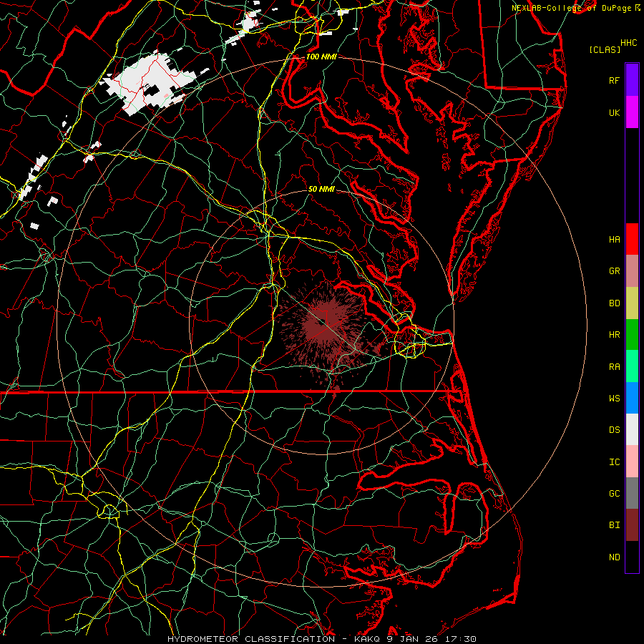Pick the HR green legend swatch
644x644 pixels.
[x=632, y=335]
